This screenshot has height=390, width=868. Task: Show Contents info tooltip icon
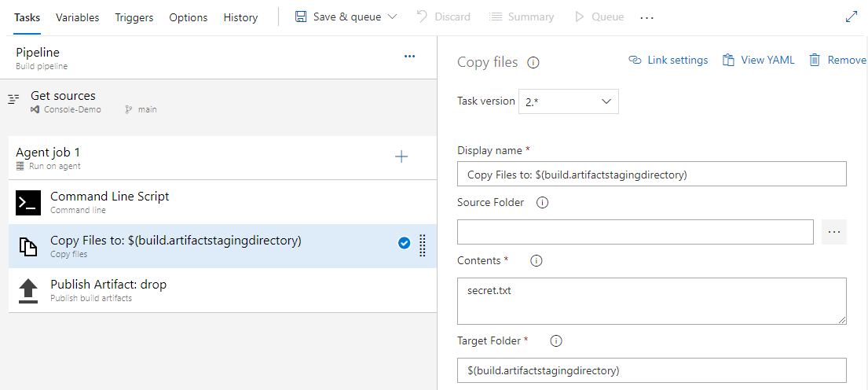[536, 260]
